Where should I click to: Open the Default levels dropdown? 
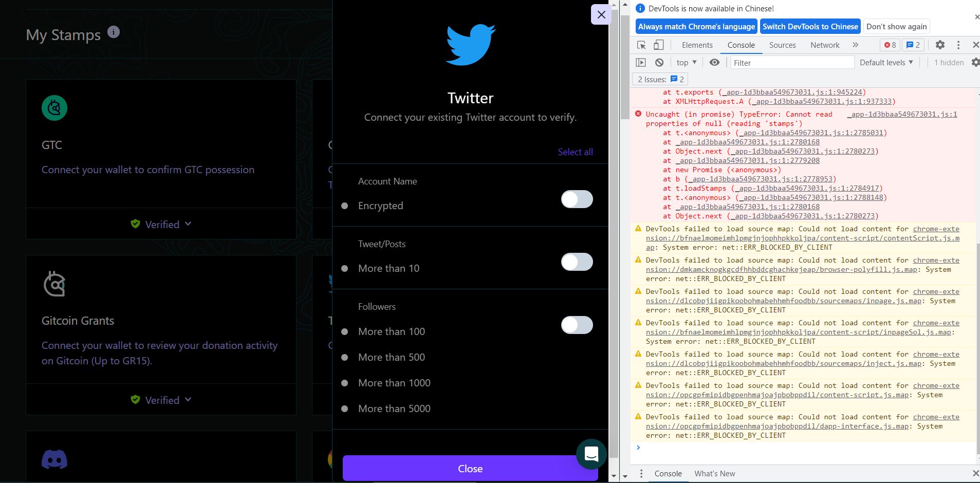[x=885, y=62]
